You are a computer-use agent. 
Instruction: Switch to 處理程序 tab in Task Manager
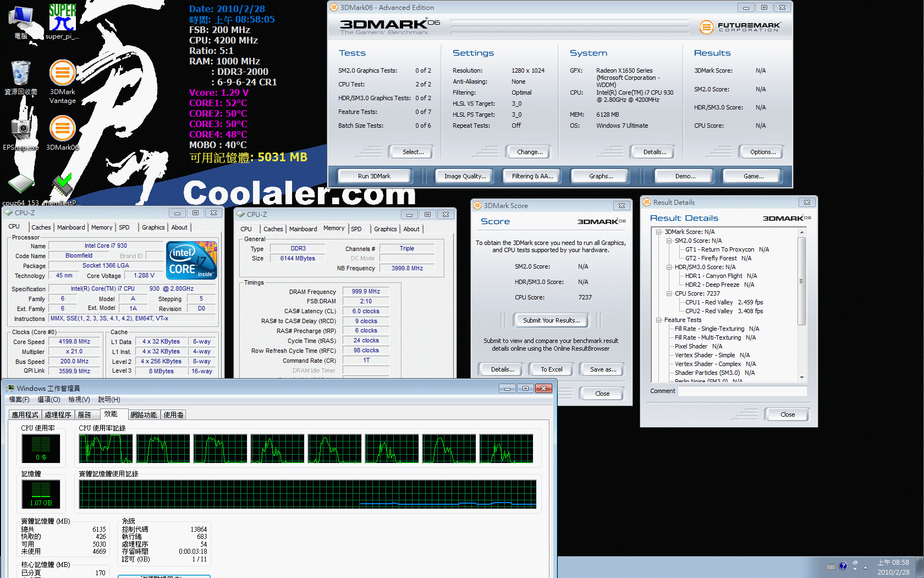point(58,415)
